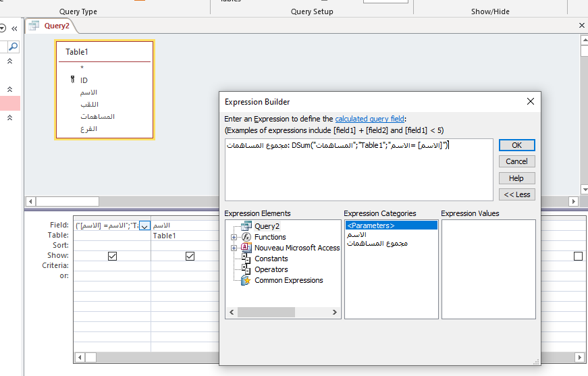Switch to the Query2 tab
Viewport: 588px width, 376px height.
click(57, 26)
